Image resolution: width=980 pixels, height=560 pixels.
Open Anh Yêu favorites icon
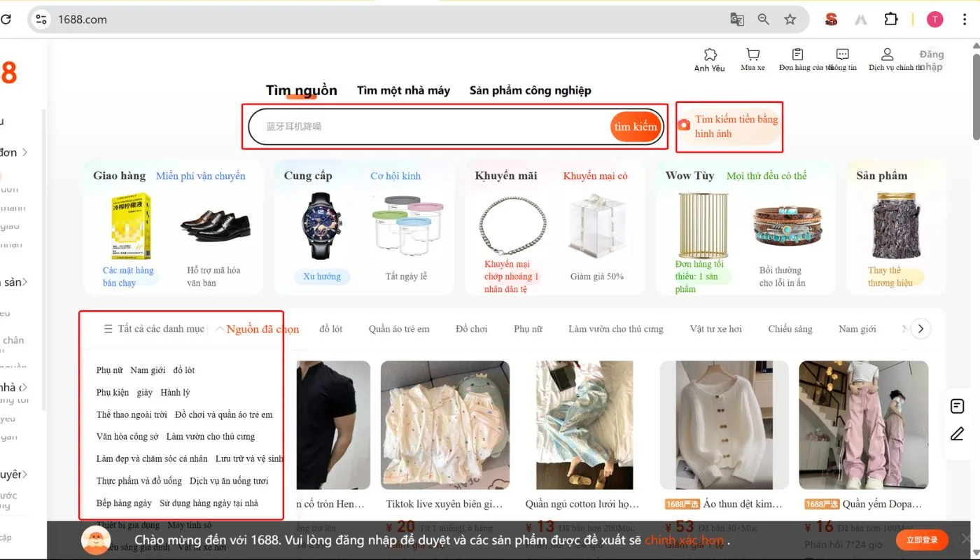[710, 55]
